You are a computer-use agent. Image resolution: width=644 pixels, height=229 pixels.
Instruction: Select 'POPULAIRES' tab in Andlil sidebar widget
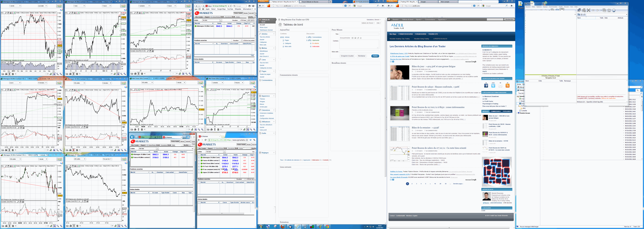(x=507, y=111)
